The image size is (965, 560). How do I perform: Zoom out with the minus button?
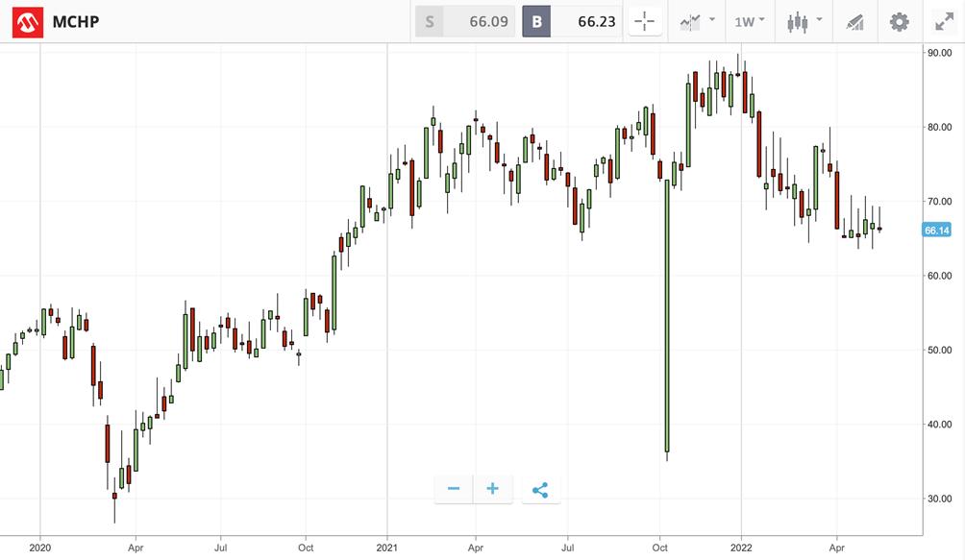454,489
